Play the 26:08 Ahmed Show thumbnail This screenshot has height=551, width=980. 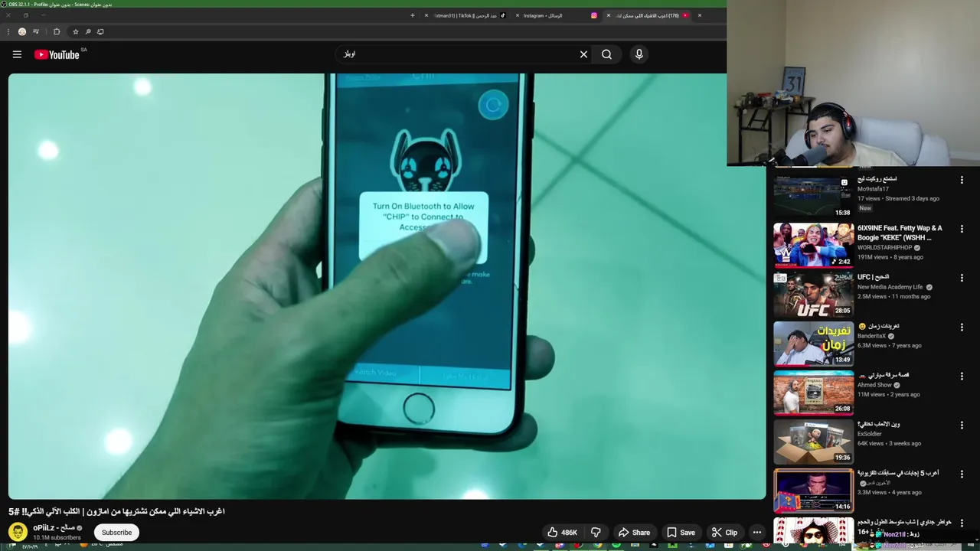(813, 392)
